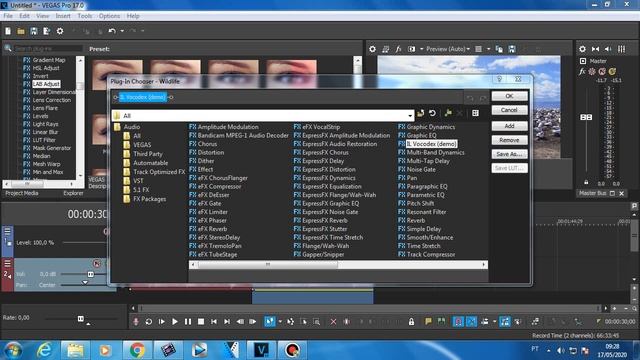Open the Master FX icon

point(582,71)
